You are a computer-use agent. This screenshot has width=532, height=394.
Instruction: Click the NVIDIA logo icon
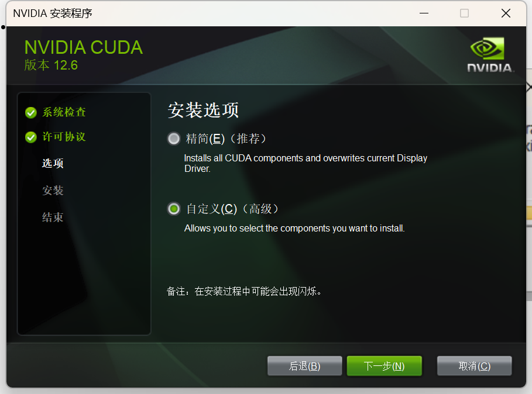[490, 54]
